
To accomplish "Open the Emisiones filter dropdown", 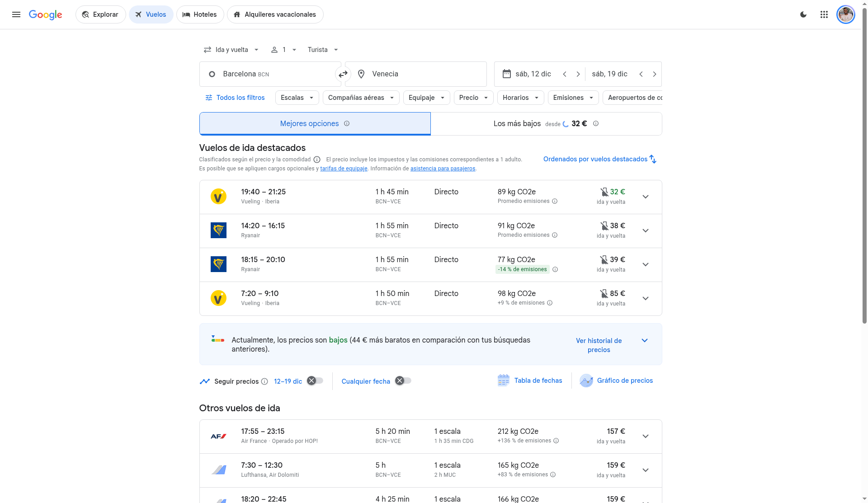I will [573, 98].
